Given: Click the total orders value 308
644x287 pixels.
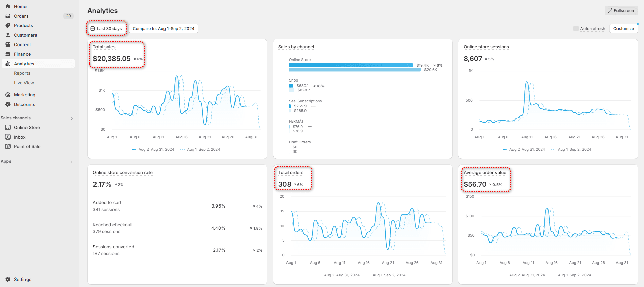Looking at the screenshot, I should (285, 184).
